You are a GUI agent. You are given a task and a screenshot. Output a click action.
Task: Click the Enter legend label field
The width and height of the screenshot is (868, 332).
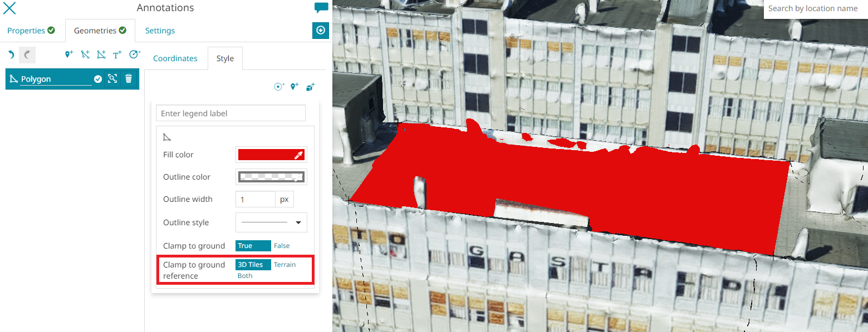[231, 113]
